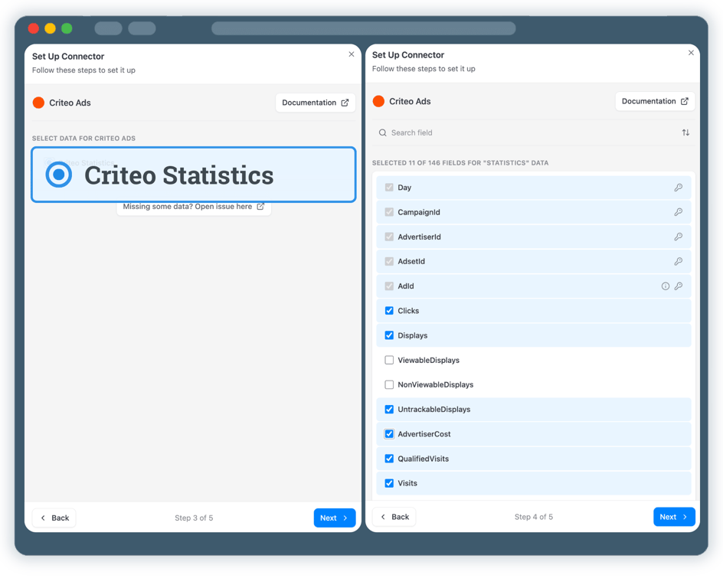Click the yellow minimize window button
Viewport: 723px width, 588px height.
pyautogui.click(x=50, y=28)
